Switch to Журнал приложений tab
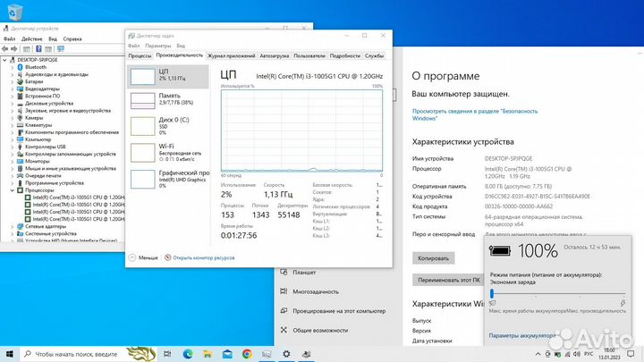644x362 pixels. click(x=232, y=55)
